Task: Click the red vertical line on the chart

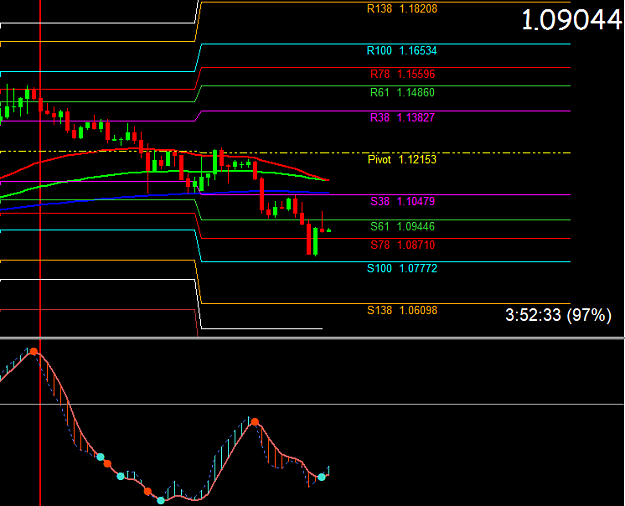Action: (40, 253)
